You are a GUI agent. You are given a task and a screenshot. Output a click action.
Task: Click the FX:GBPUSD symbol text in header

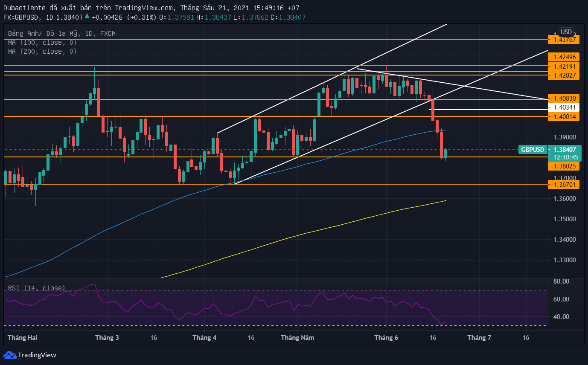pyautogui.click(x=22, y=17)
